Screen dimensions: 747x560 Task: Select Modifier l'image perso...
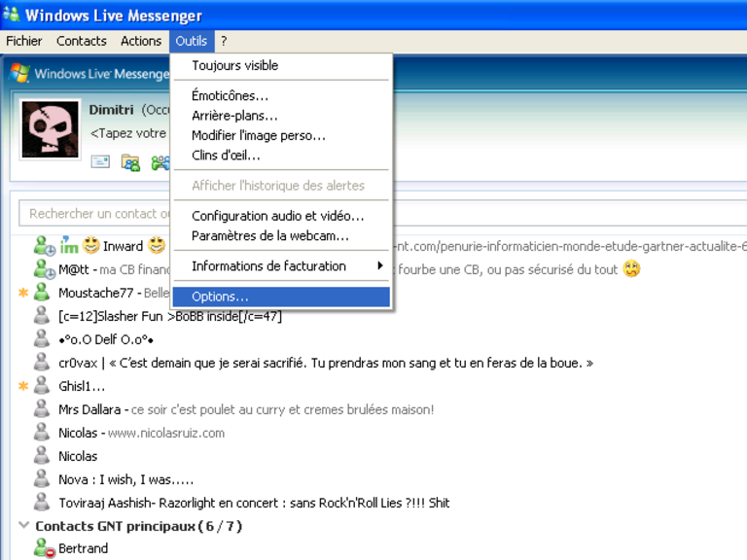(x=281, y=136)
